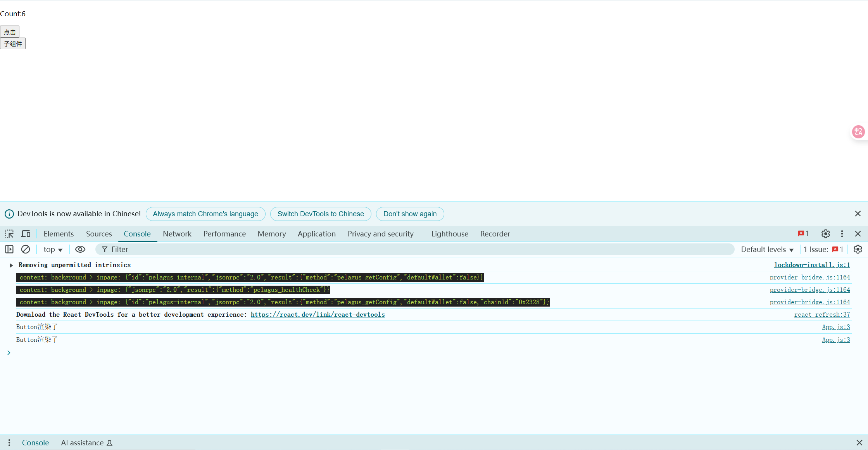Screen dimensions: 868x450
Task: Open the Default levels dropdown
Action: point(767,249)
